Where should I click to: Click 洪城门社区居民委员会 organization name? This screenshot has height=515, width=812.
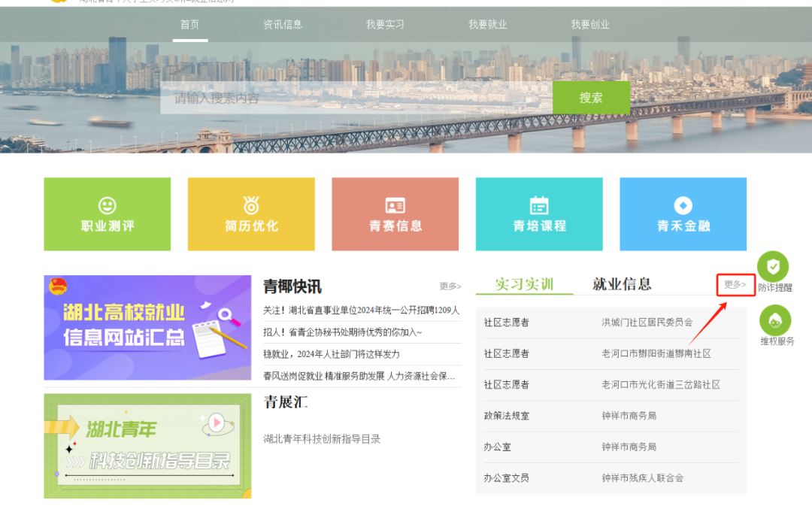647,323
